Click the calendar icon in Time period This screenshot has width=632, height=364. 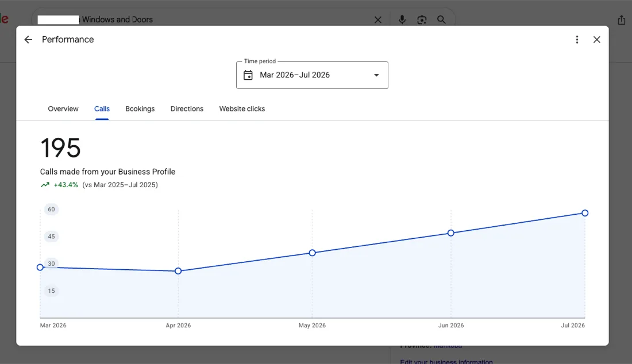248,75
